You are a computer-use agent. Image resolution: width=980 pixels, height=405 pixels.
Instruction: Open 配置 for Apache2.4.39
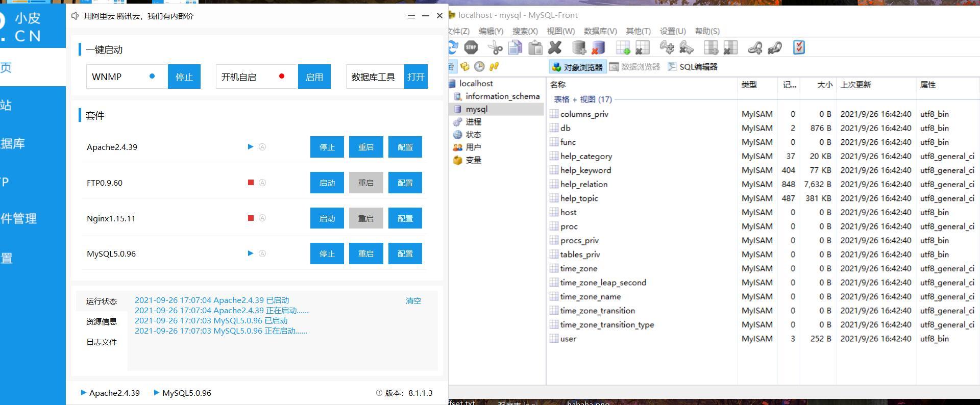405,147
